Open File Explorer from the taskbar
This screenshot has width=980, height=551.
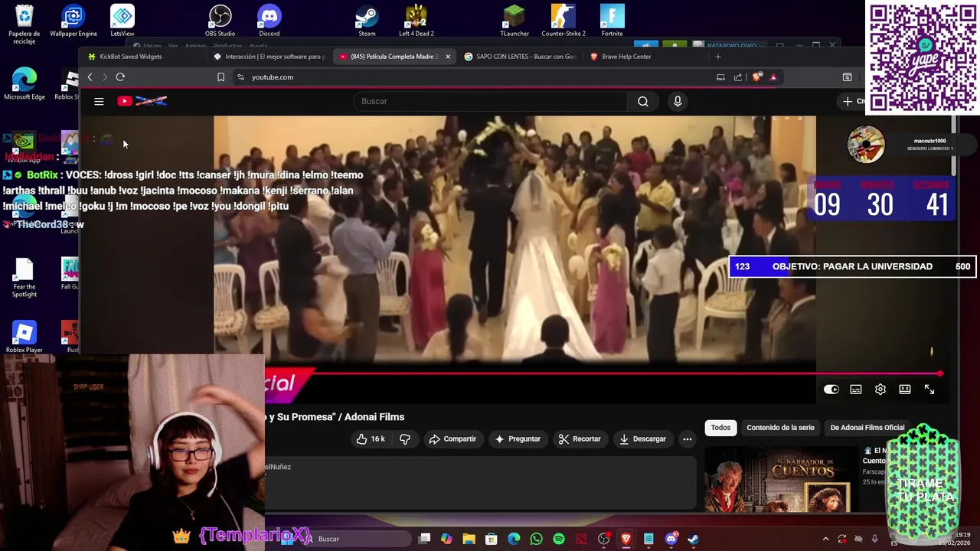pos(469,539)
